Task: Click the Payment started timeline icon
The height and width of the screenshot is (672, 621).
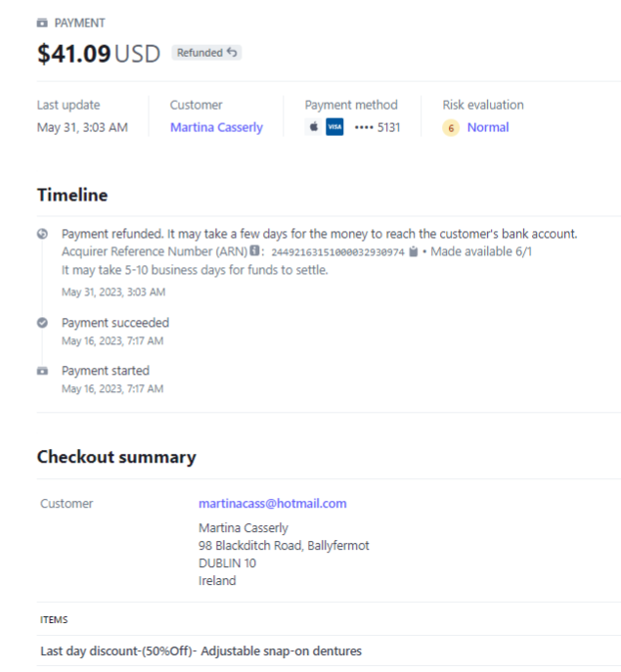Action: point(42,371)
